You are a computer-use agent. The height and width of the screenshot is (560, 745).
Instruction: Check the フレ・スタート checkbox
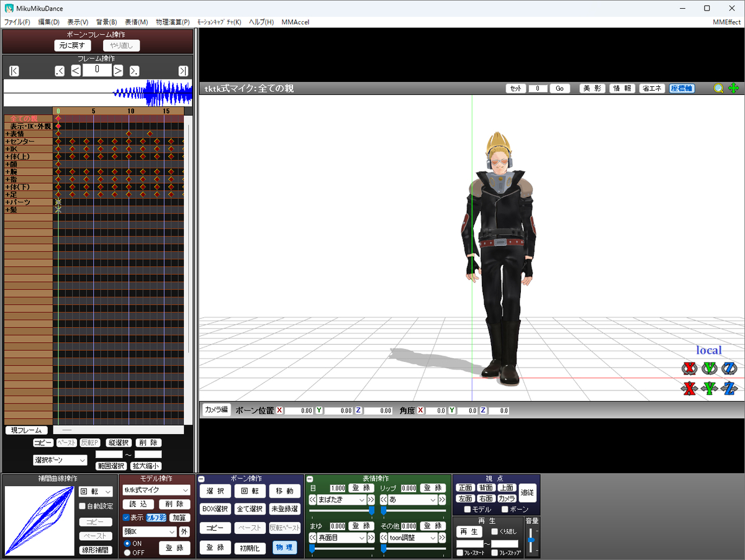(459, 553)
